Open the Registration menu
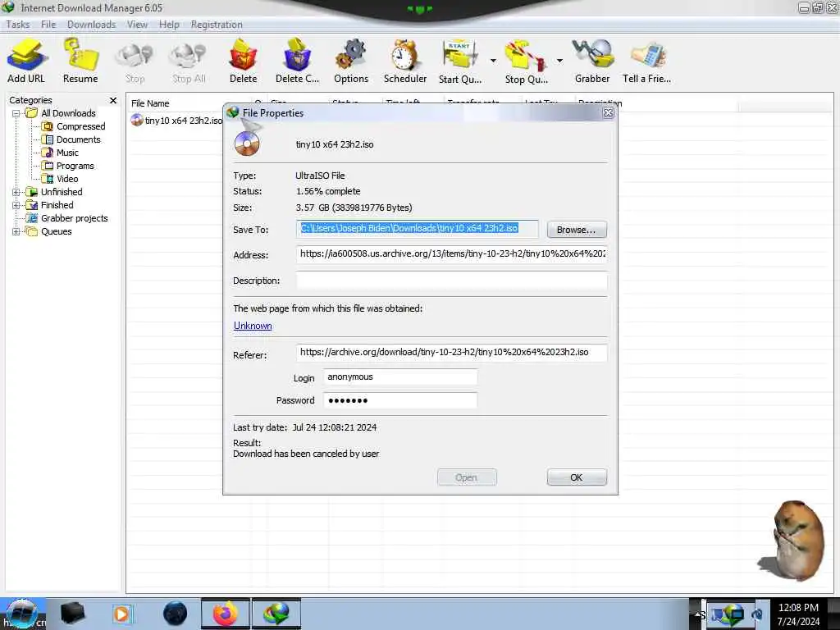 pyautogui.click(x=217, y=25)
